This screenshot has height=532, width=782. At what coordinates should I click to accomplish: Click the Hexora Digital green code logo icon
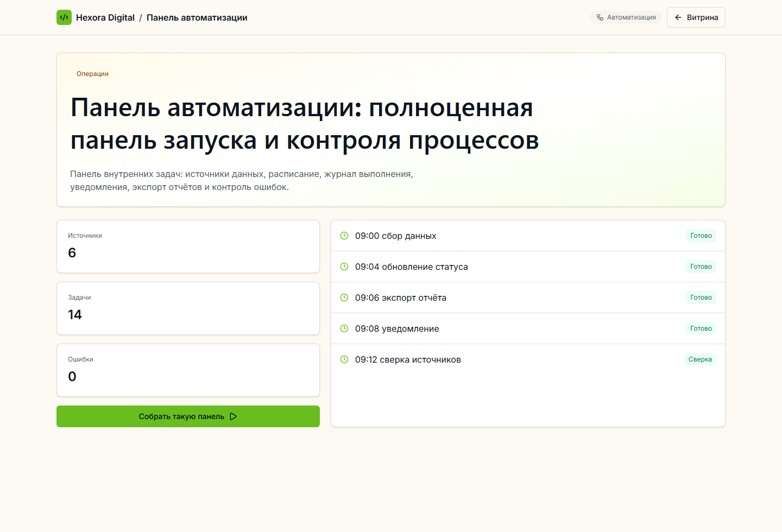click(64, 17)
